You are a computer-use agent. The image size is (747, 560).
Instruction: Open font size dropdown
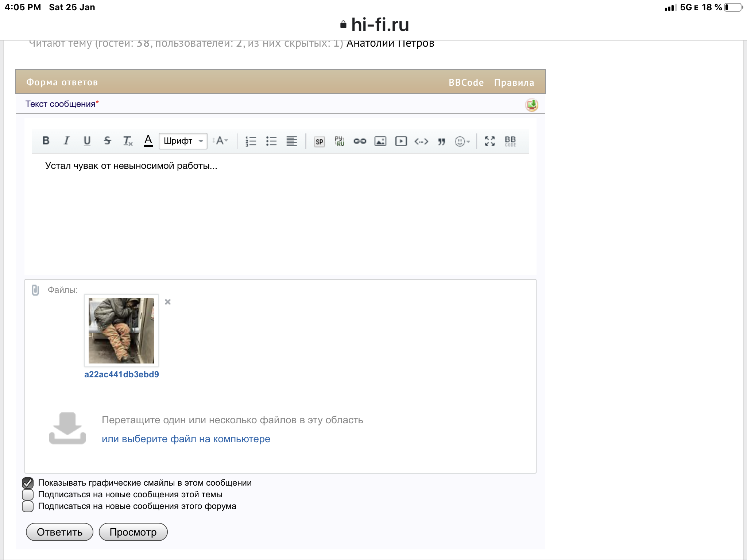[x=221, y=141]
